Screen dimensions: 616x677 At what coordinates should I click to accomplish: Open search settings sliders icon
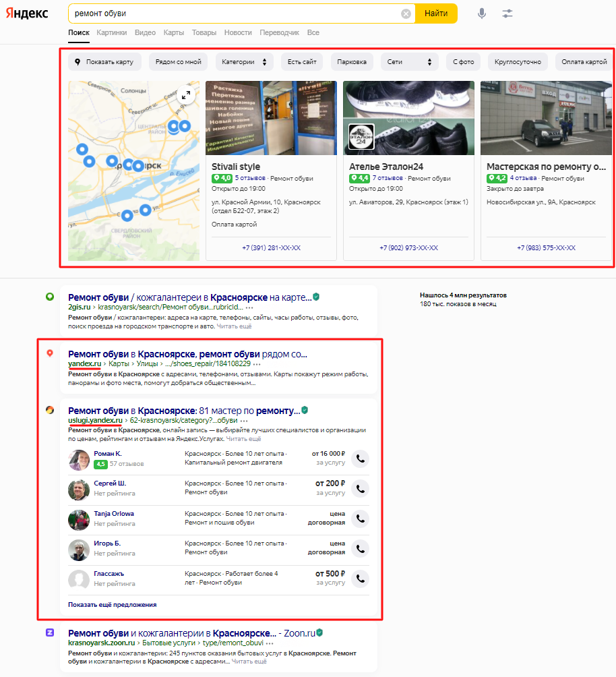(x=507, y=13)
